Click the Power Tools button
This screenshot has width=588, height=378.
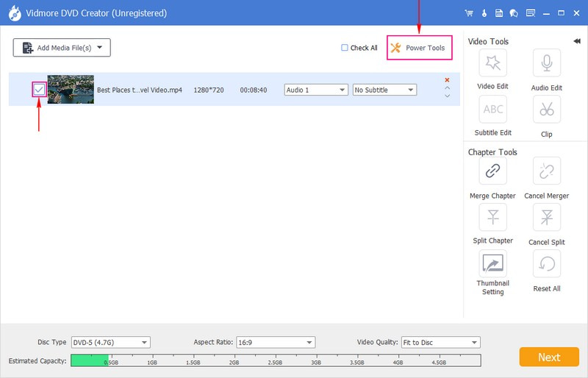click(x=419, y=48)
